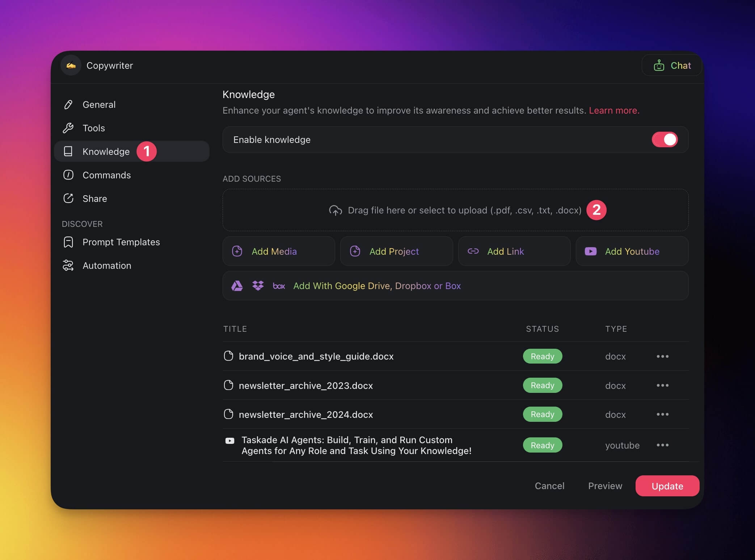
Task: Open the ellipsis menu for the youtube source
Action: pos(662,445)
